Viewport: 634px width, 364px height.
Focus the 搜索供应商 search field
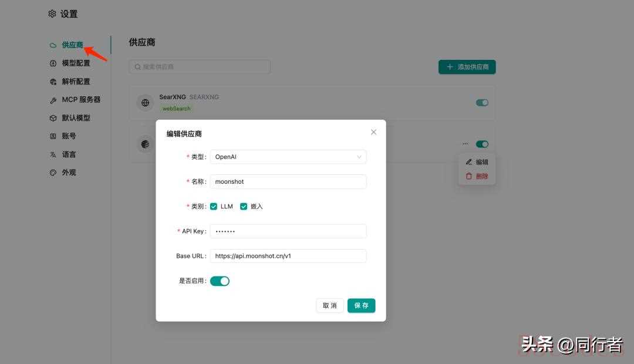click(x=200, y=67)
